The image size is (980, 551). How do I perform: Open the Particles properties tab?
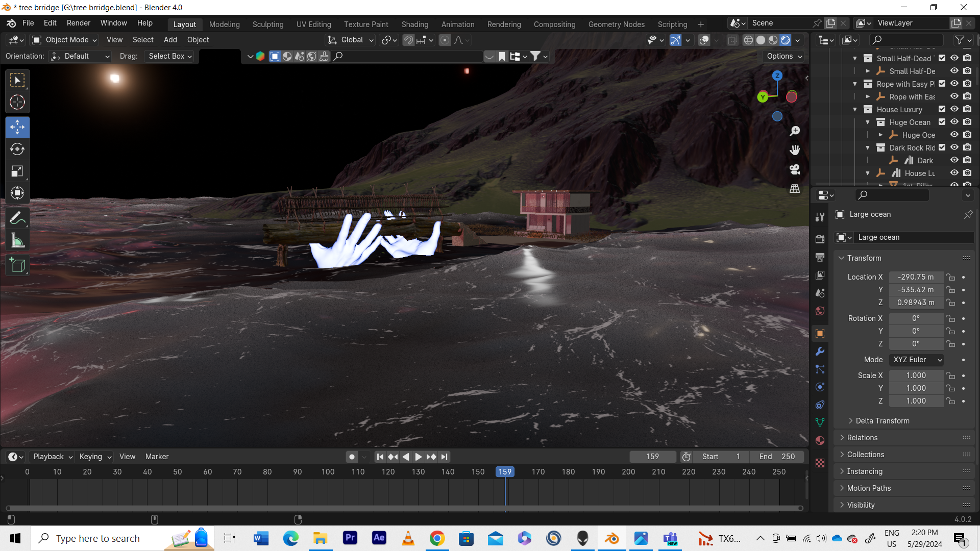820,369
